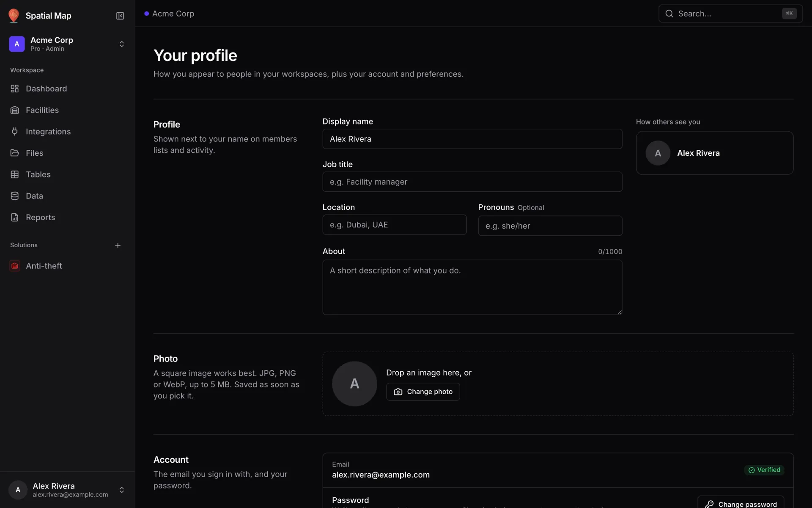Click the Verified status badge
Viewport: 812px width, 508px height.
click(x=764, y=470)
